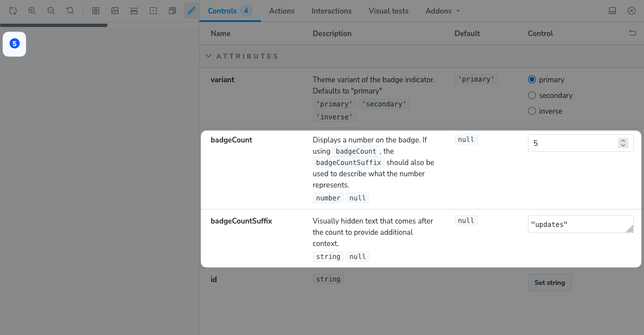Click the badgeCount number stepper arrows
This screenshot has height=335, width=644.
(623, 143)
